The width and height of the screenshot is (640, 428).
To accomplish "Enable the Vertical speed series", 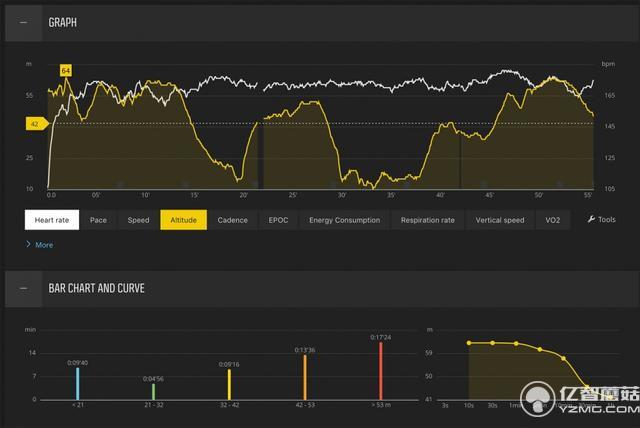I will [x=499, y=220].
